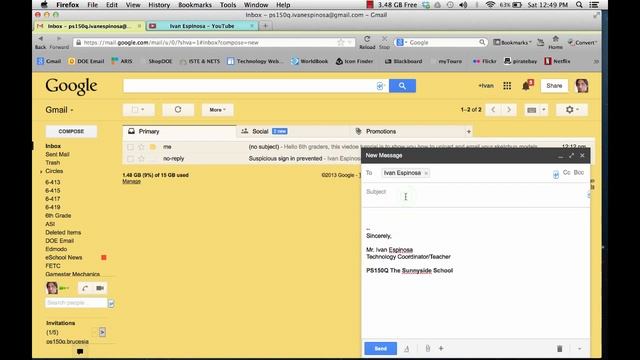Image resolution: width=640 pixels, height=360 pixels.
Task: Toggle importance marker on 'me' email
Action: (153, 147)
